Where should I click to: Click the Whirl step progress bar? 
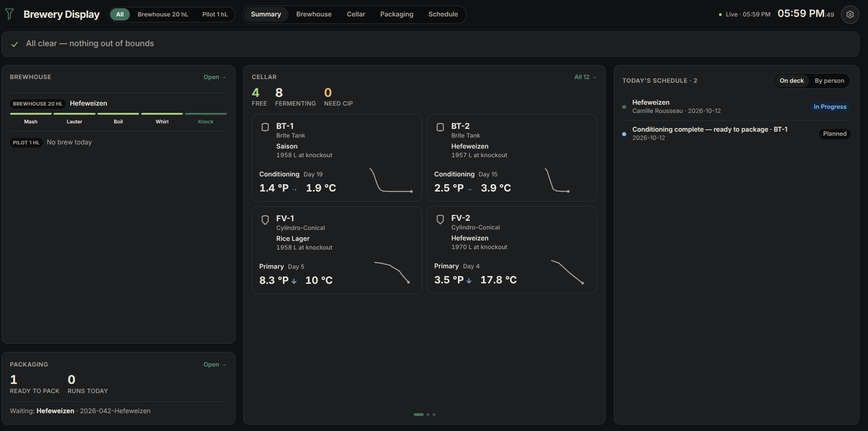pos(162,114)
